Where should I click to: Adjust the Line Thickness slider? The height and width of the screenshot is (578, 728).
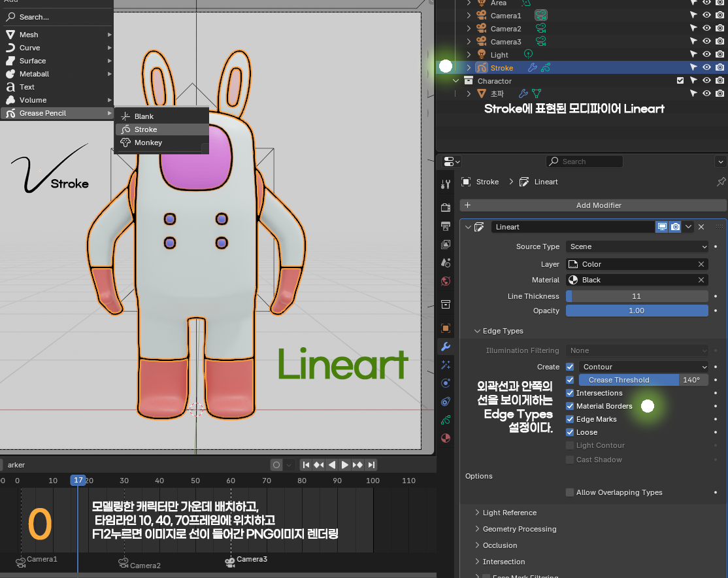637,296
